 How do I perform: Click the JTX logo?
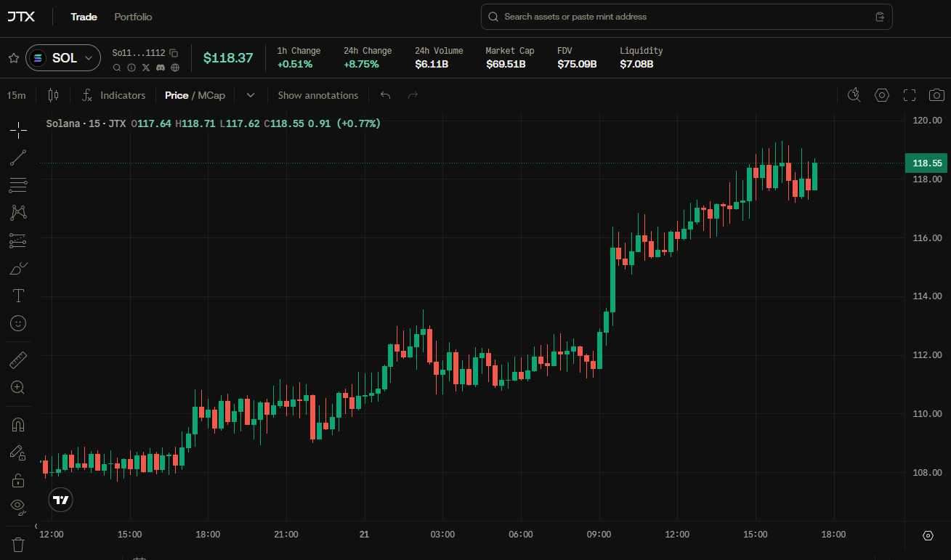[x=21, y=16]
